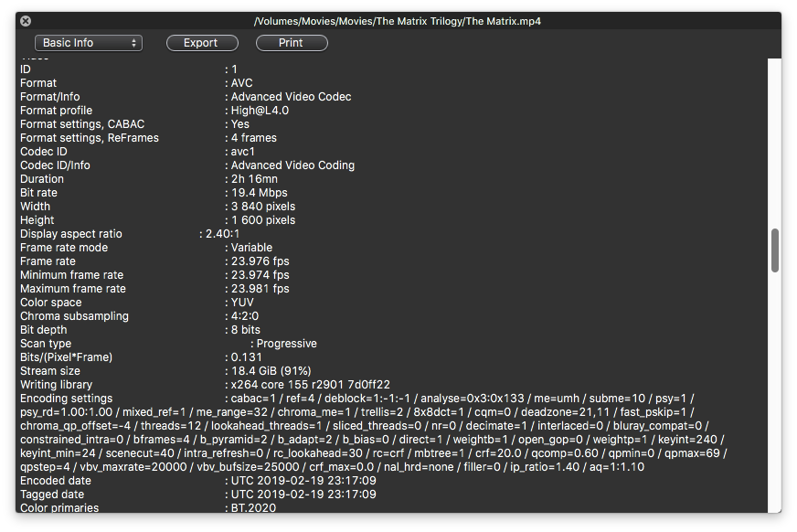The image size is (797, 532).
Task: Select the 19.4 Mbps bit rate value
Action: coord(260,193)
